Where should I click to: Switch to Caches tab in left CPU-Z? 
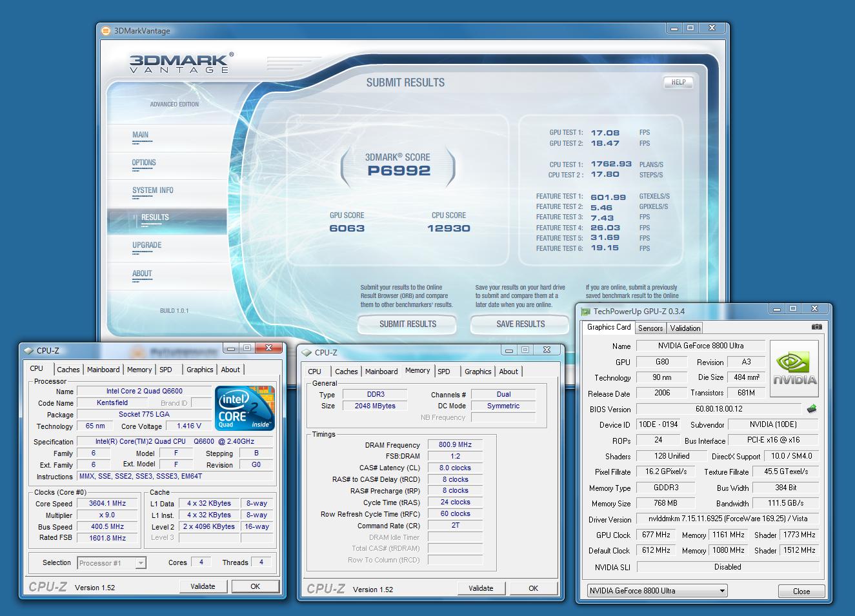point(68,370)
